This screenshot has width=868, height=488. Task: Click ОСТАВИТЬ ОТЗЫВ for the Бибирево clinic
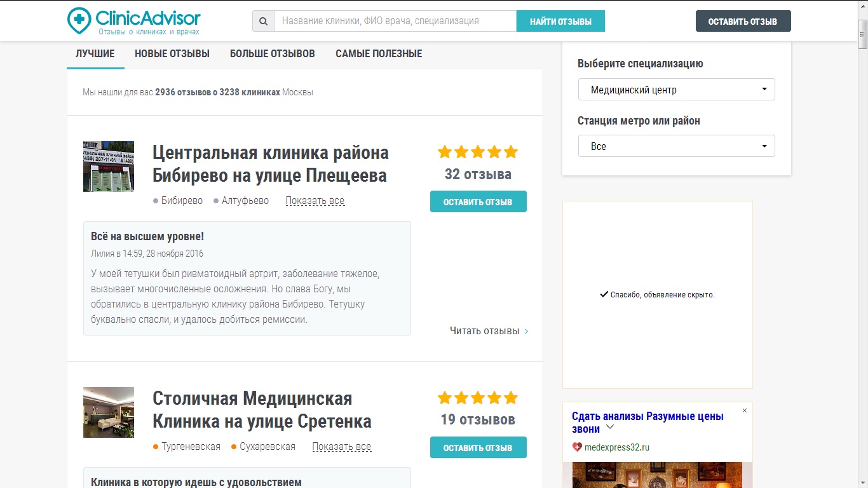click(478, 201)
